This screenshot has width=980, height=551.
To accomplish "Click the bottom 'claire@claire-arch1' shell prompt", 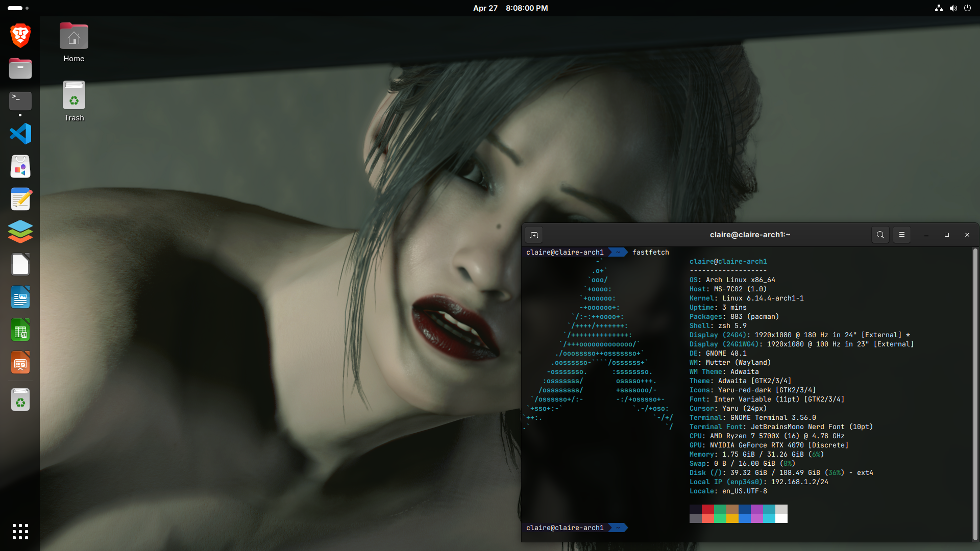I will [x=565, y=528].
